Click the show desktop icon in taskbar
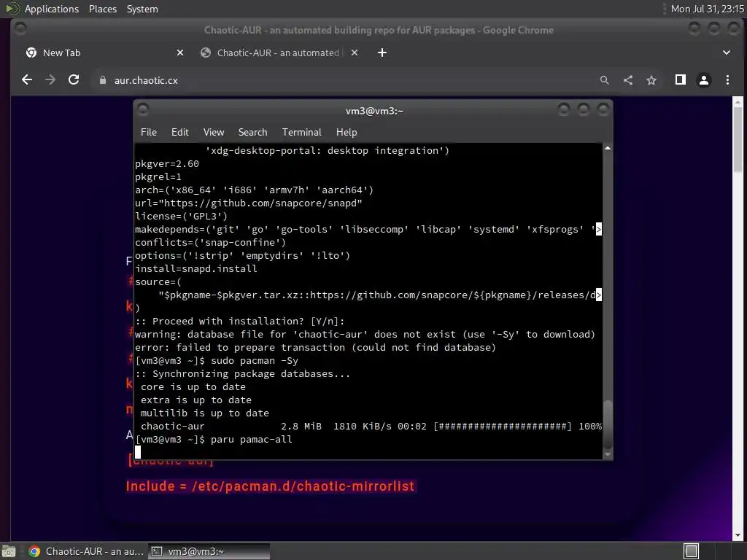Image resolution: width=747 pixels, height=560 pixels. [x=8, y=551]
